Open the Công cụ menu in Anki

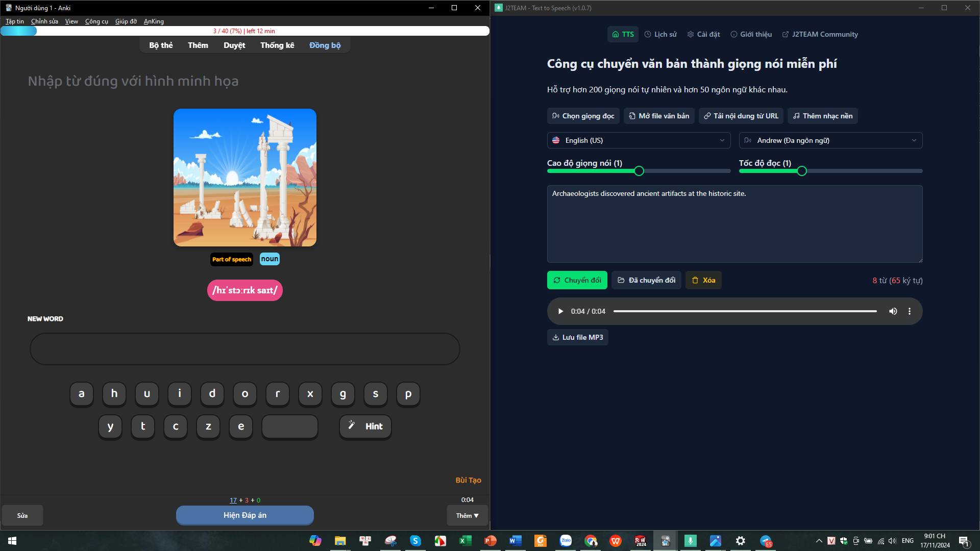pyautogui.click(x=96, y=21)
